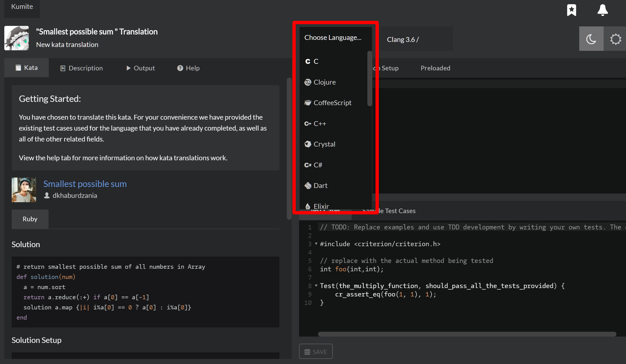Viewport: 626px width, 364px height.
Task: Switch to light sun theme
Action: pos(615,39)
